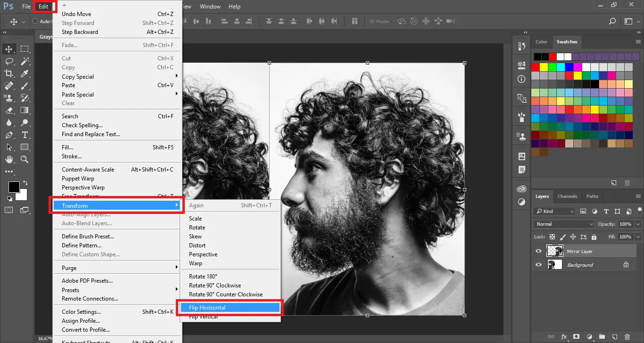Click the search magnifier in the options bar
This screenshot has width=644, height=343.
(612, 22)
